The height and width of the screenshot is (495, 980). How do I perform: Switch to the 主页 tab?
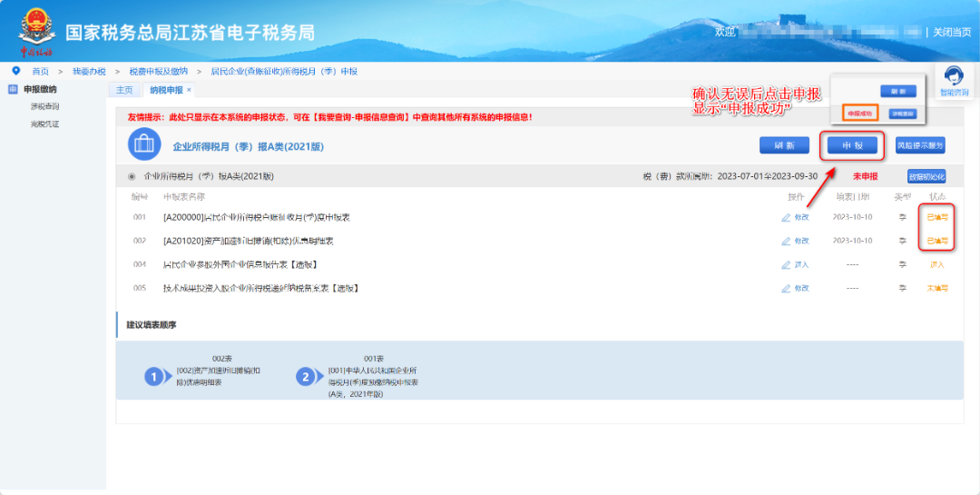point(124,90)
